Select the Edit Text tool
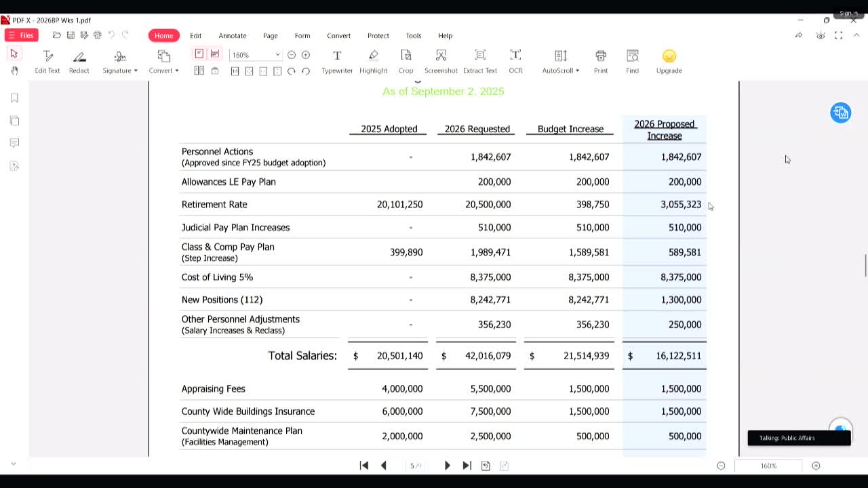868x488 pixels. coord(47,62)
